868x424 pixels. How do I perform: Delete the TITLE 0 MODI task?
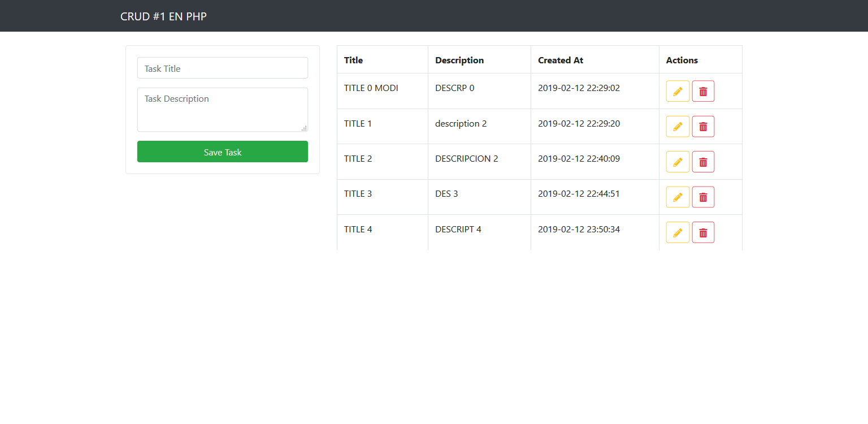click(x=703, y=91)
